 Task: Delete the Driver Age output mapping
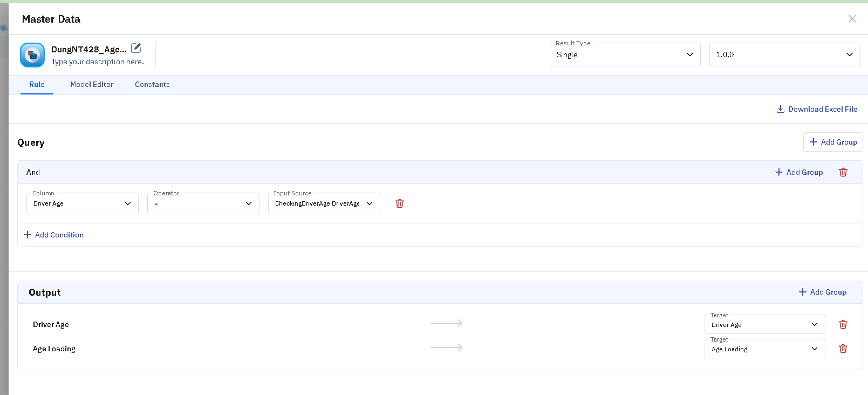click(843, 324)
